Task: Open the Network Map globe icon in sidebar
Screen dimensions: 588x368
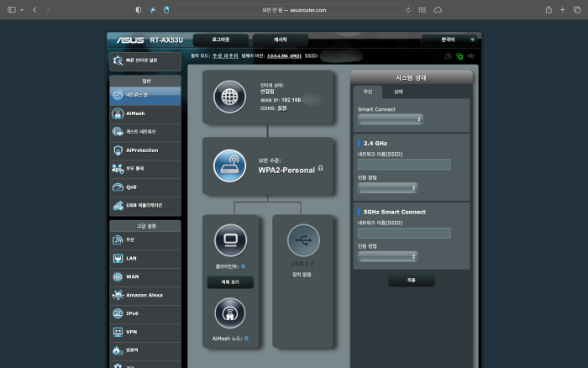Action: point(118,95)
